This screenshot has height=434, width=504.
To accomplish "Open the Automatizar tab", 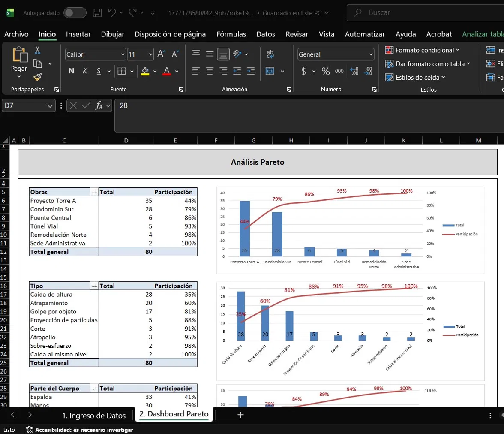I will pyautogui.click(x=364, y=34).
